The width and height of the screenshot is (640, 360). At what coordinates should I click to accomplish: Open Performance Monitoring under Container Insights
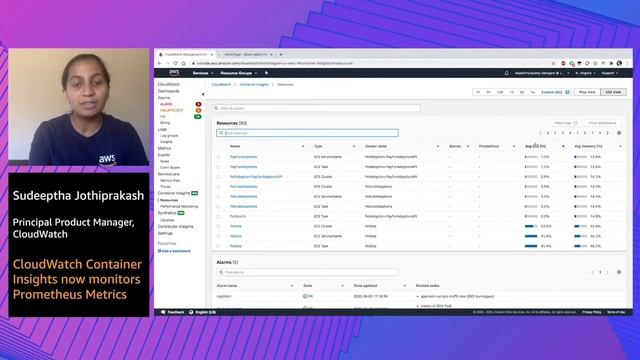(x=179, y=207)
